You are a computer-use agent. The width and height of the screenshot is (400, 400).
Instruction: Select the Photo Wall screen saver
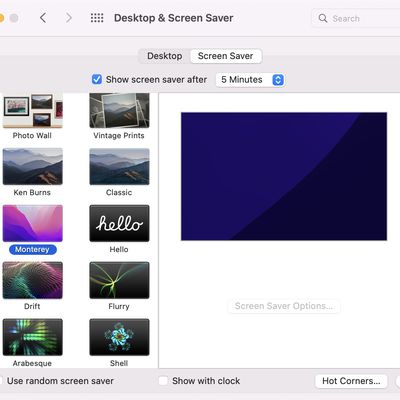pos(33,111)
